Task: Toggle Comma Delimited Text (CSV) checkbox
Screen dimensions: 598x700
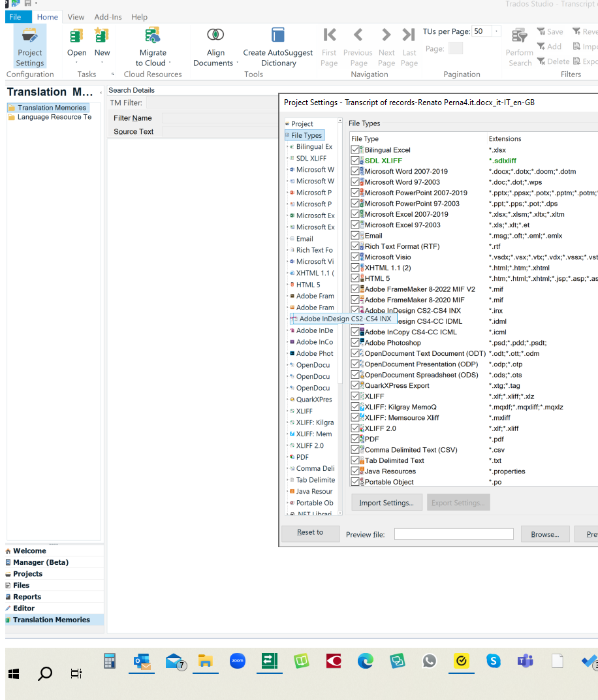Action: click(x=354, y=449)
